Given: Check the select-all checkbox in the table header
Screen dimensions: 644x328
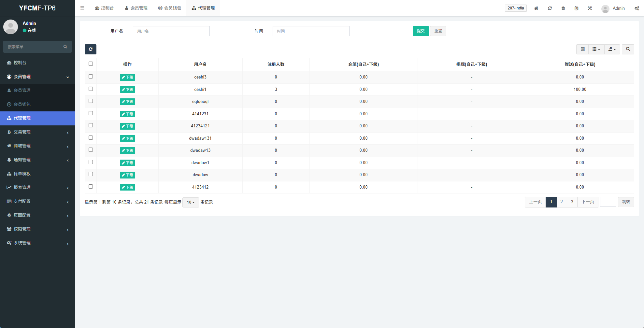Looking at the screenshot, I should (x=91, y=64).
